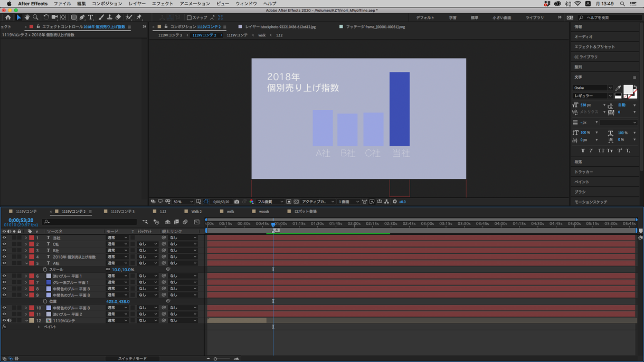Hide the C社 text layer
644x362 pixels.
(4, 244)
